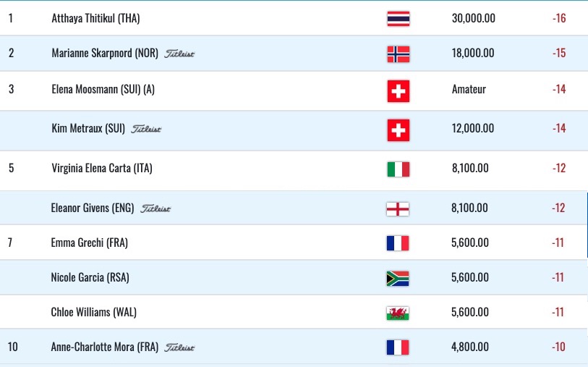The image size is (588, 367).
Task: Select Emma Grechi (FRA) name
Action: tap(89, 242)
